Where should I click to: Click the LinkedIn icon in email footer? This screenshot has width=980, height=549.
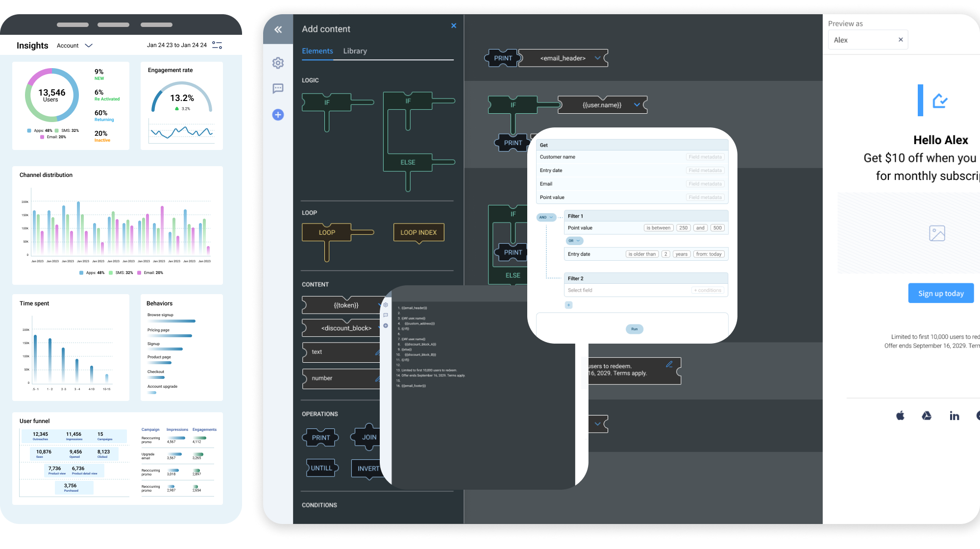coord(955,416)
